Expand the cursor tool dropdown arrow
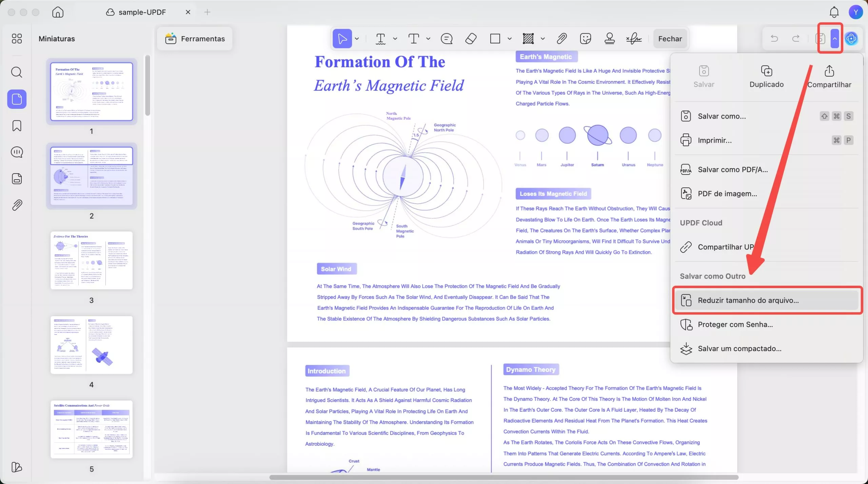This screenshot has height=484, width=868. tap(357, 39)
